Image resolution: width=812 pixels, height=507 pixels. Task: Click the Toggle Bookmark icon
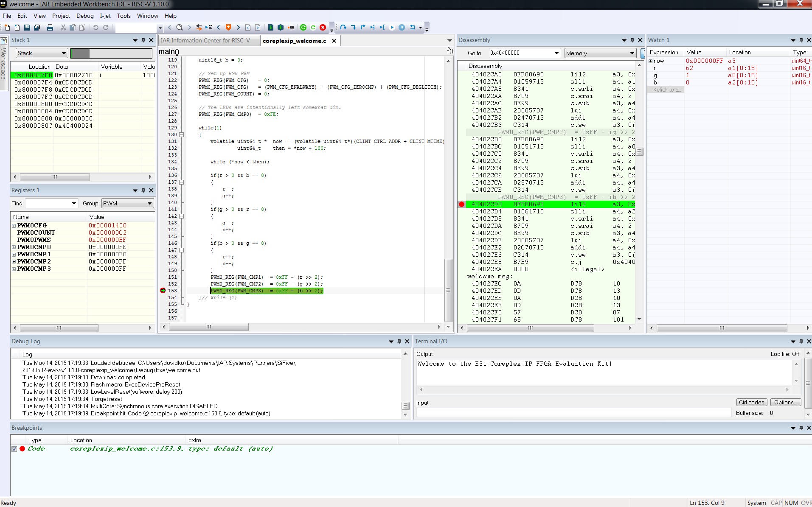(x=228, y=28)
